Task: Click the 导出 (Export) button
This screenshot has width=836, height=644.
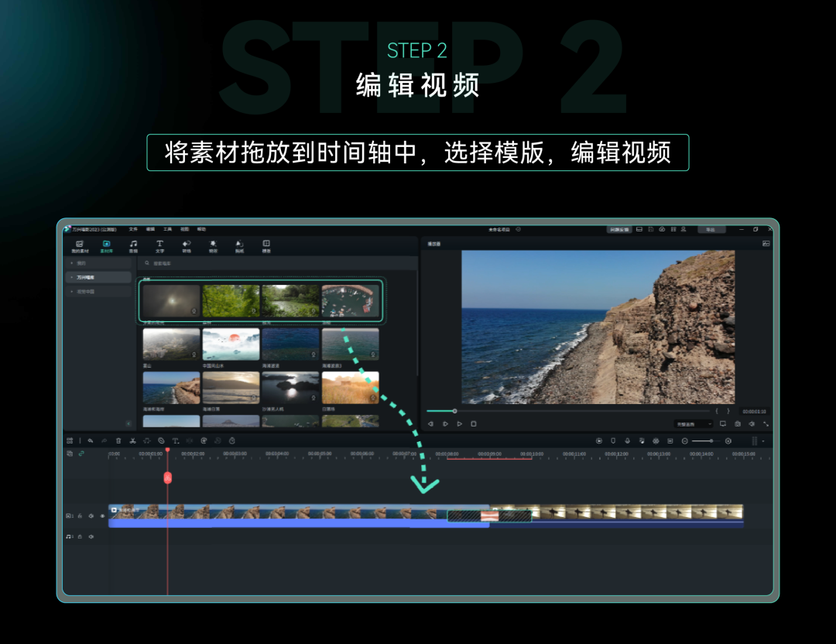Action: click(711, 229)
